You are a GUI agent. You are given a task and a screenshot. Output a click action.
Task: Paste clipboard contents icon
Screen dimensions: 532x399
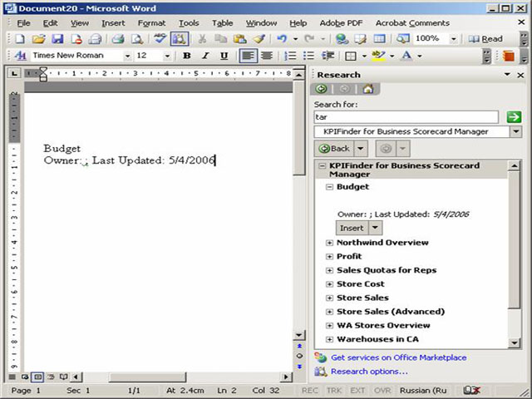tap(240, 39)
